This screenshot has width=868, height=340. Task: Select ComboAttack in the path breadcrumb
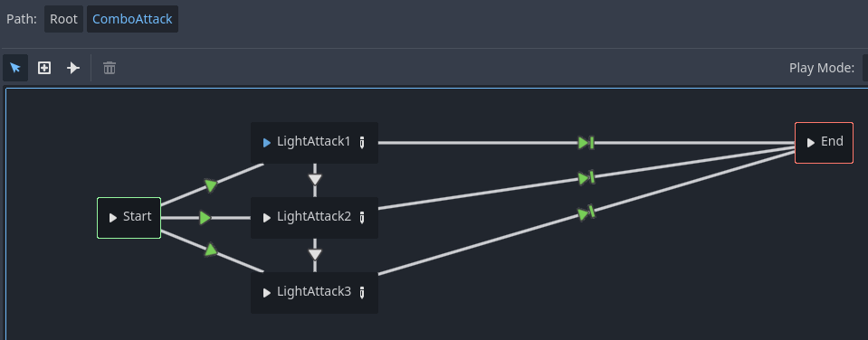(132, 19)
